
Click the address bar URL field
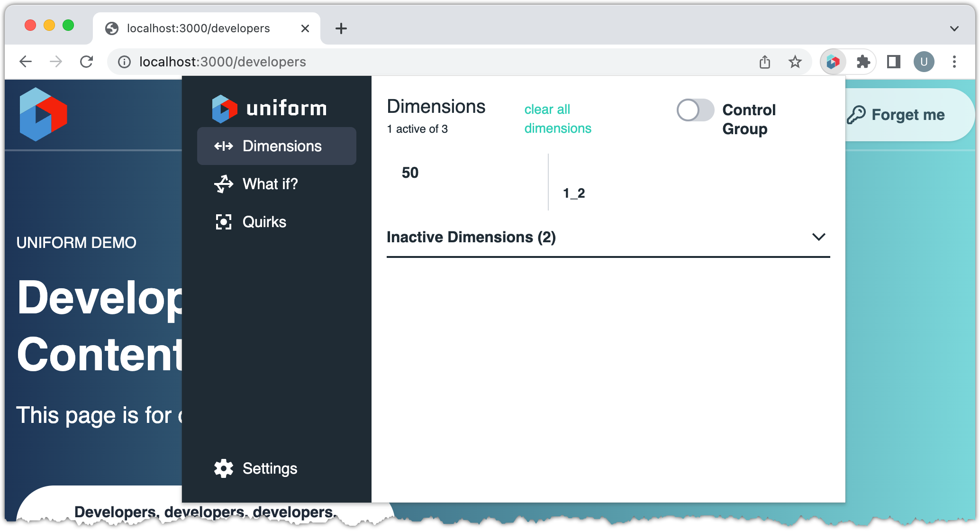426,62
